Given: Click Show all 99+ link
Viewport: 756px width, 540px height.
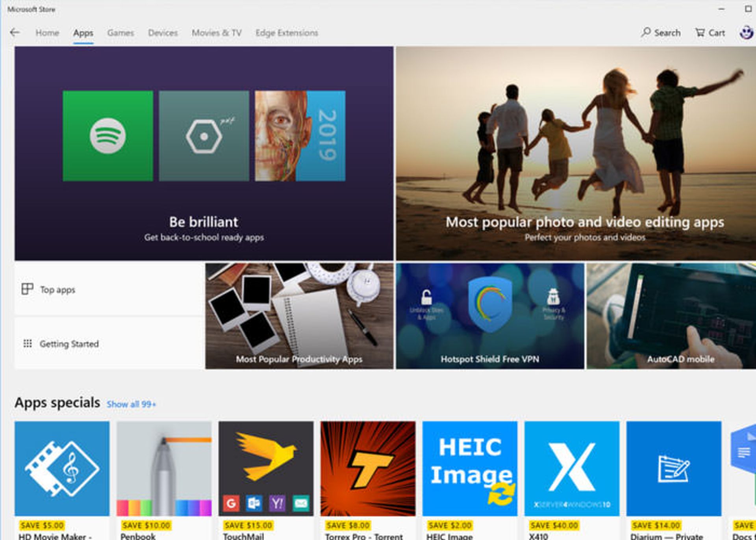Looking at the screenshot, I should pyautogui.click(x=131, y=404).
